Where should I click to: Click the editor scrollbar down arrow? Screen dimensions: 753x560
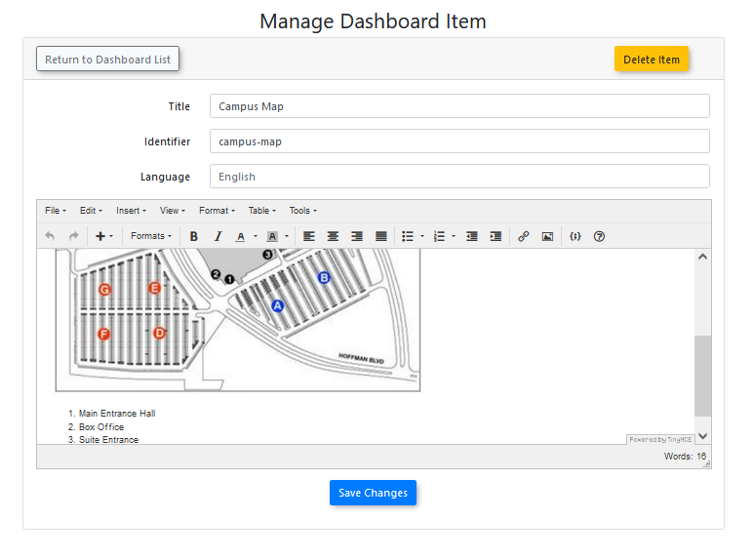(x=702, y=436)
